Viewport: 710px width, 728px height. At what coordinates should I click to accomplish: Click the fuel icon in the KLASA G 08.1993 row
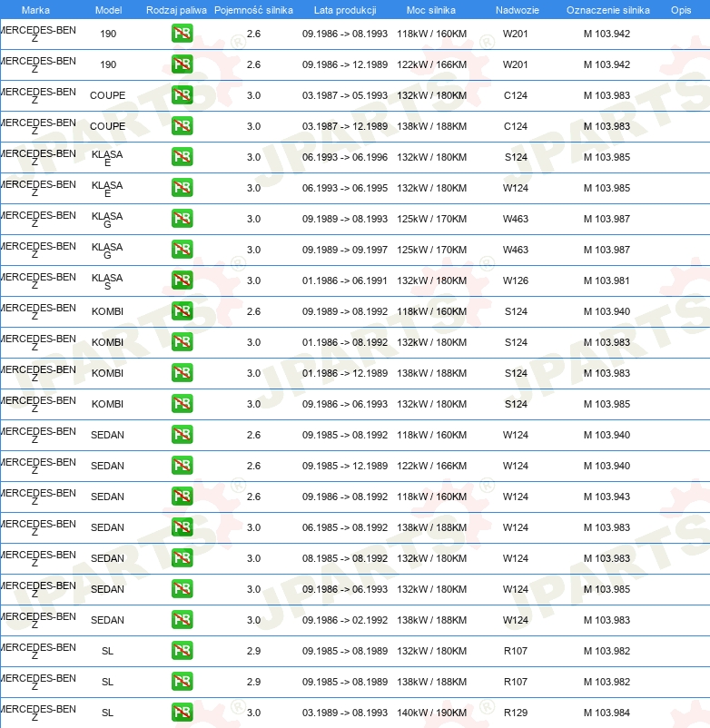pos(182,219)
